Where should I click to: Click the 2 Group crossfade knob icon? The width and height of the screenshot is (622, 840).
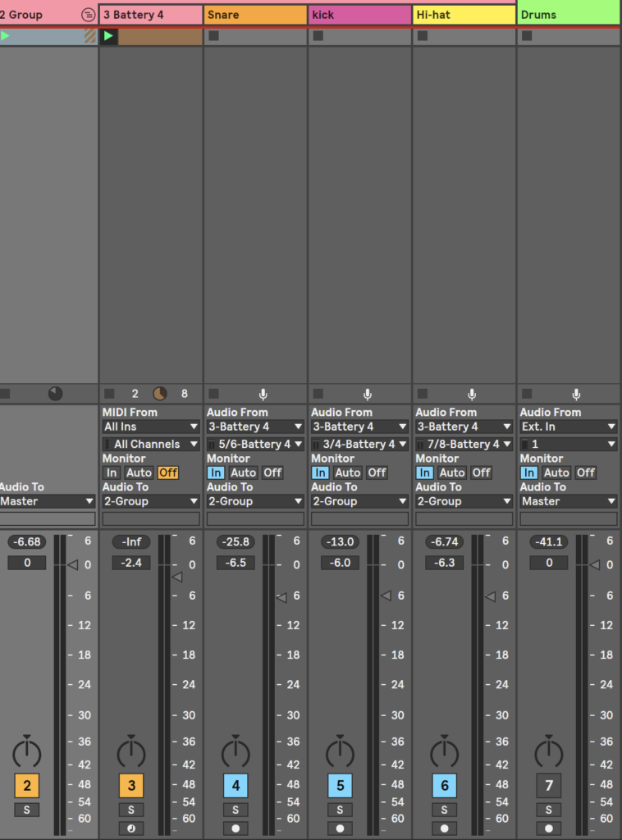click(55, 394)
